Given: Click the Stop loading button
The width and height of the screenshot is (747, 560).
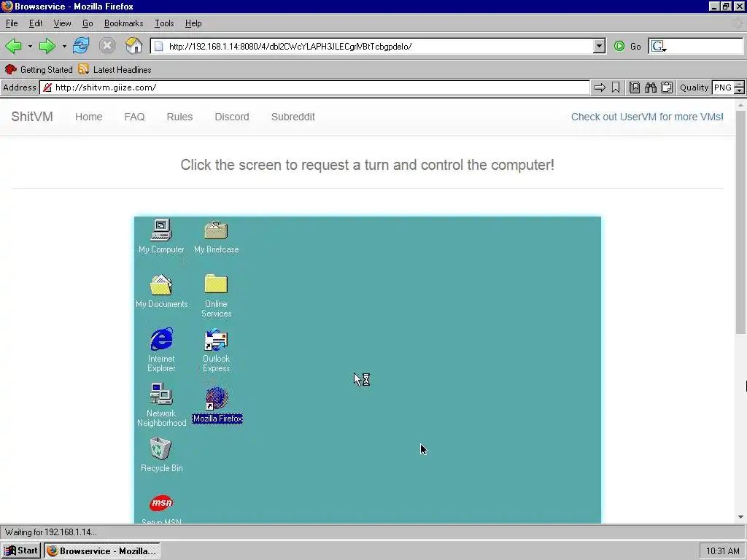Looking at the screenshot, I should pyautogui.click(x=107, y=46).
